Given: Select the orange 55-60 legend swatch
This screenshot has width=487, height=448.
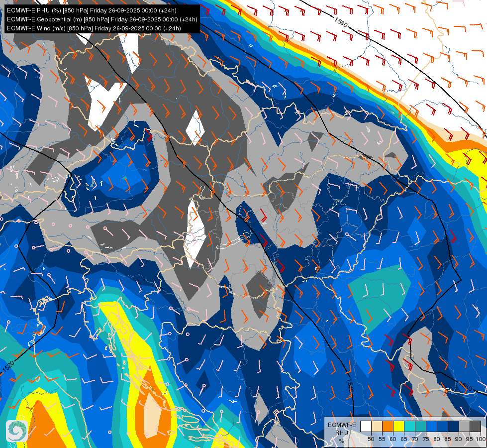Looking at the screenshot, I should (x=388, y=426).
